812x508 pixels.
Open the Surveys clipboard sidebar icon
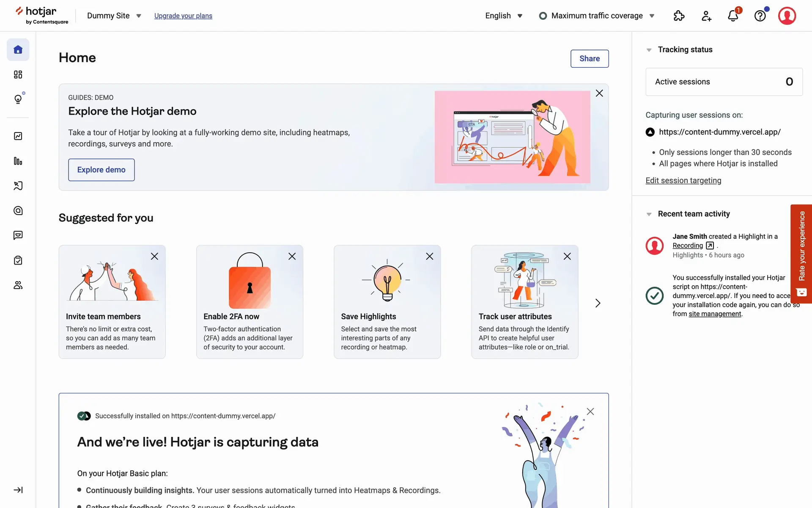tap(18, 260)
